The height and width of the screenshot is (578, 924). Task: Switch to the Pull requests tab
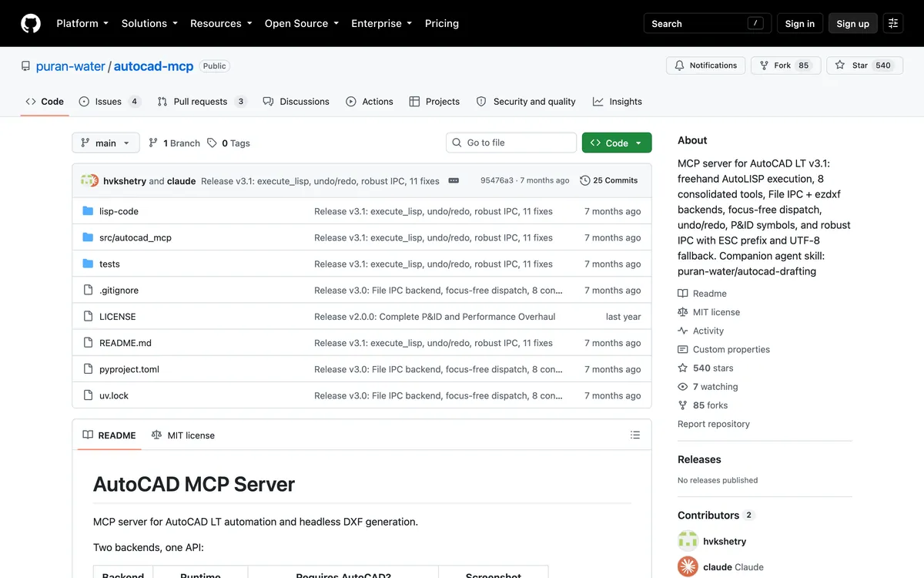[x=202, y=102]
